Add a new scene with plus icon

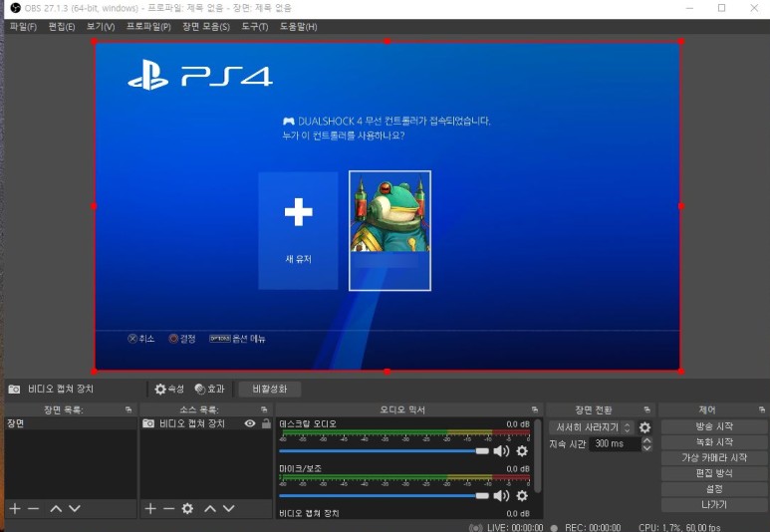pos(15,509)
